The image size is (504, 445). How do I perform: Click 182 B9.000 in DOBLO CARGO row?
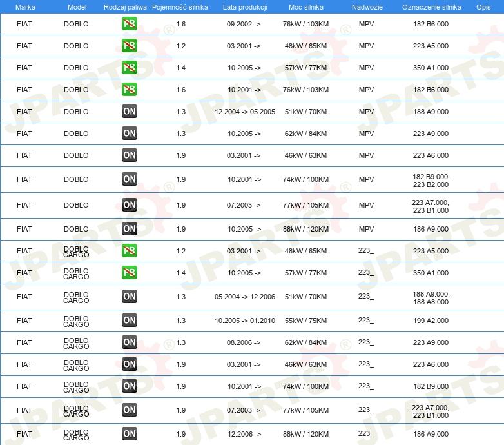(431, 386)
